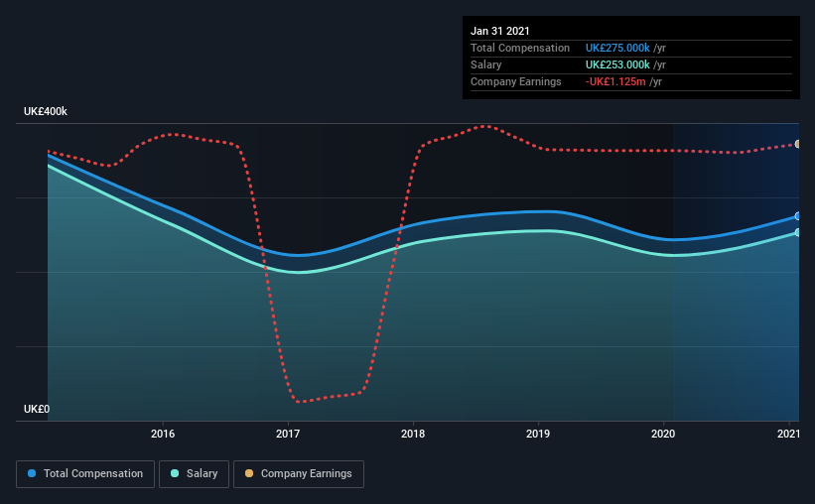Toggle the Company Earnings legend button
815x504 pixels.
pos(299,474)
